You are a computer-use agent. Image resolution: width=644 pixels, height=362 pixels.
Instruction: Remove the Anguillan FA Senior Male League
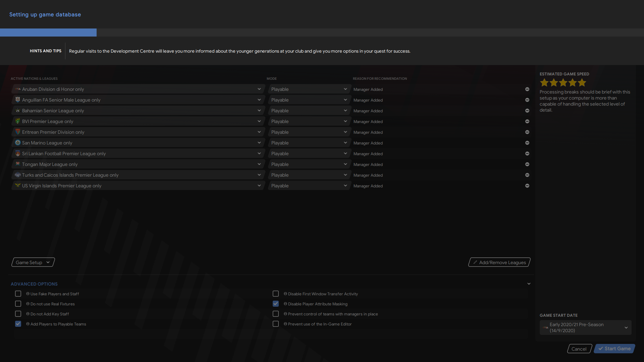point(527,100)
